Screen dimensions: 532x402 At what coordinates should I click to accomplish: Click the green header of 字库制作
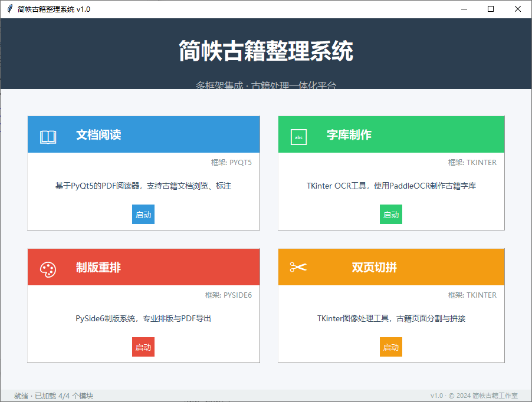click(x=391, y=134)
